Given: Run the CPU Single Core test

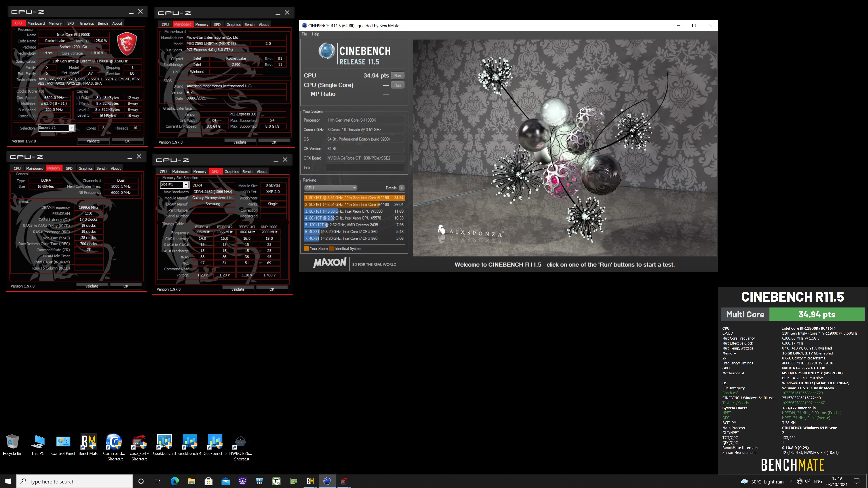Looking at the screenshot, I should tap(398, 85).
